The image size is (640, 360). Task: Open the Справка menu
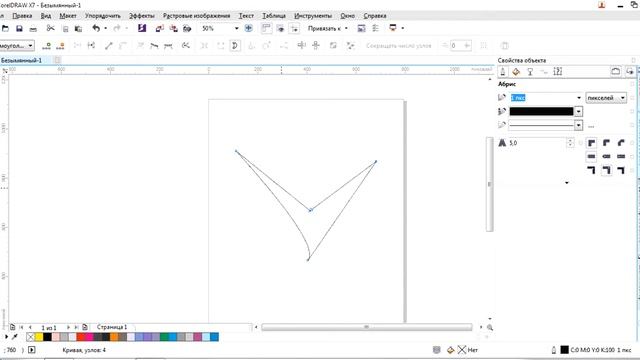point(375,16)
